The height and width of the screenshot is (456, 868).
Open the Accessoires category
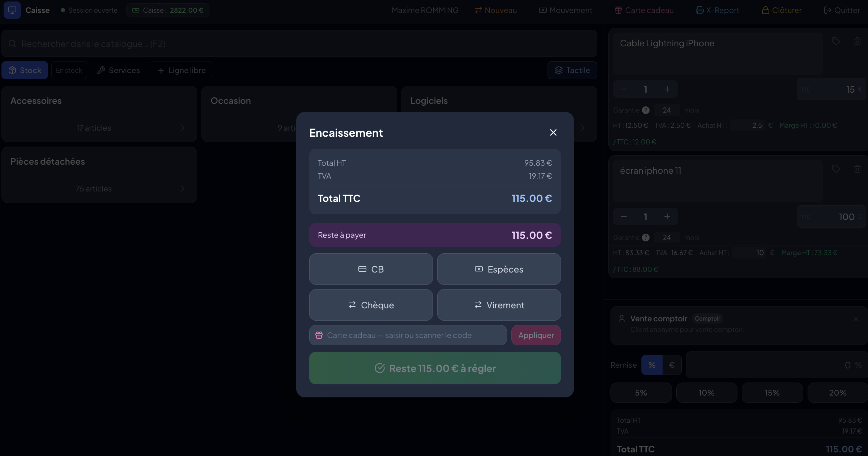(x=99, y=114)
